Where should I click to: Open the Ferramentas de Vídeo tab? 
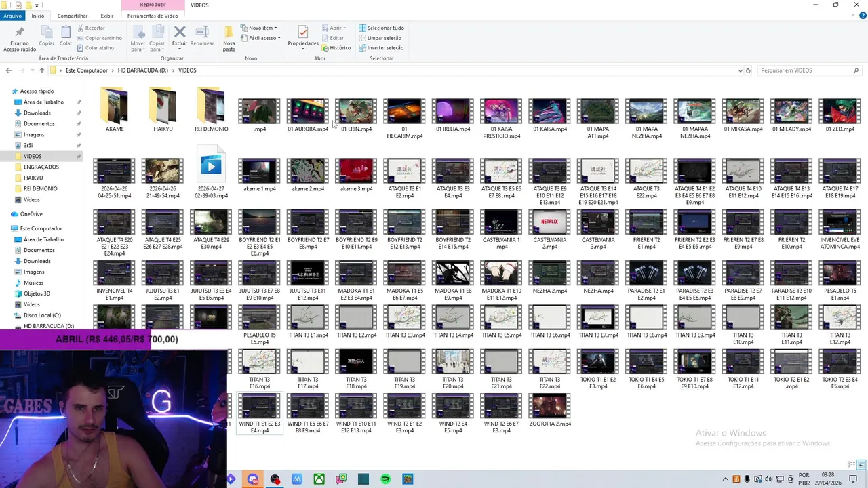click(x=153, y=16)
